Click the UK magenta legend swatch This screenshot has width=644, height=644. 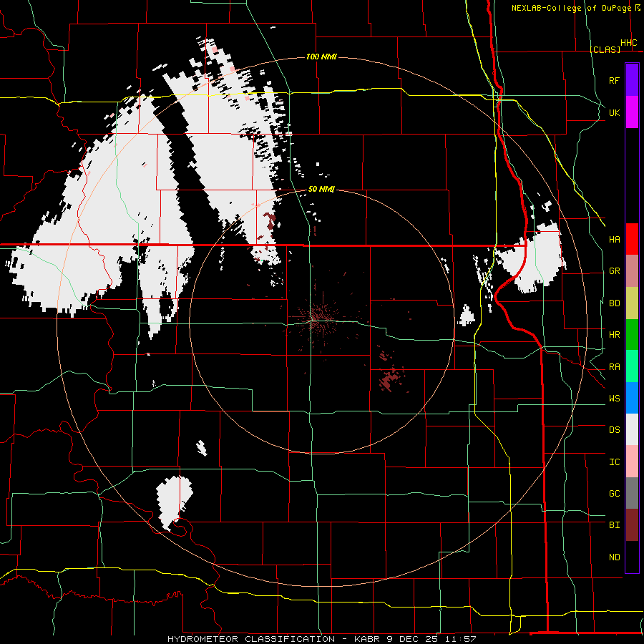click(632, 112)
